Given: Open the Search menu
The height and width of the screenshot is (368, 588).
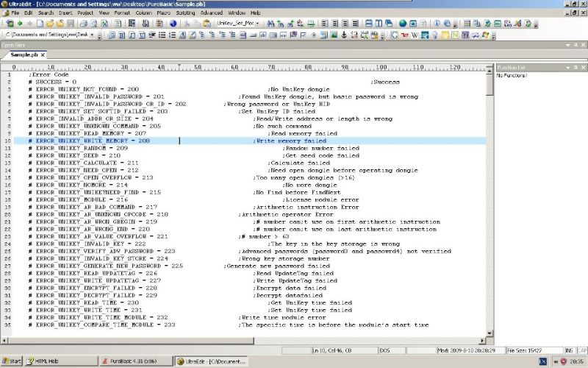Looking at the screenshot, I should pyautogui.click(x=46, y=13).
